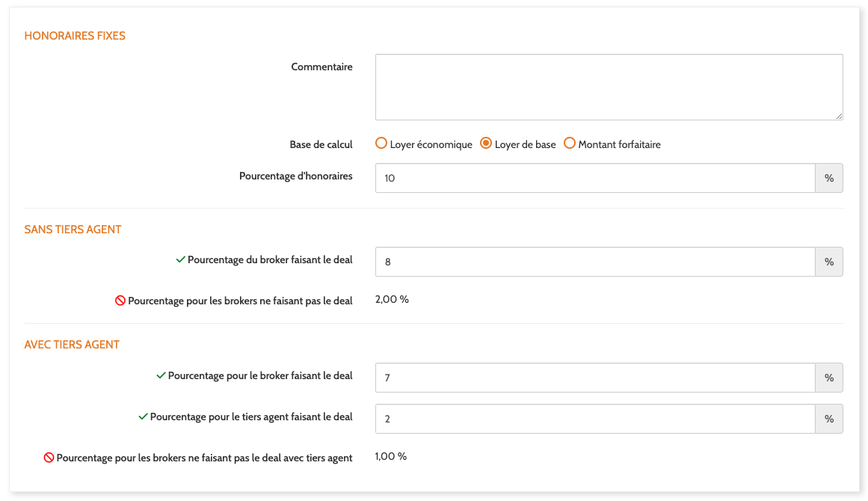Viewport: 868px width, 501px height.
Task: Select the Loyer de base radio option
Action: (486, 144)
